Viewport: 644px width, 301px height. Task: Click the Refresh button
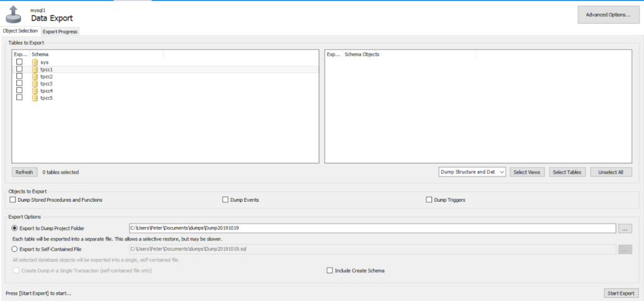coord(25,172)
